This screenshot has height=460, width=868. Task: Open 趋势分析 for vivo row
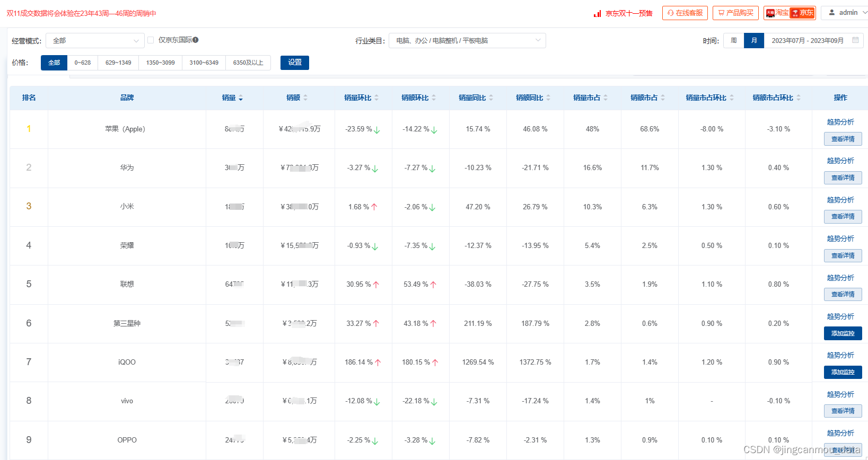click(840, 394)
